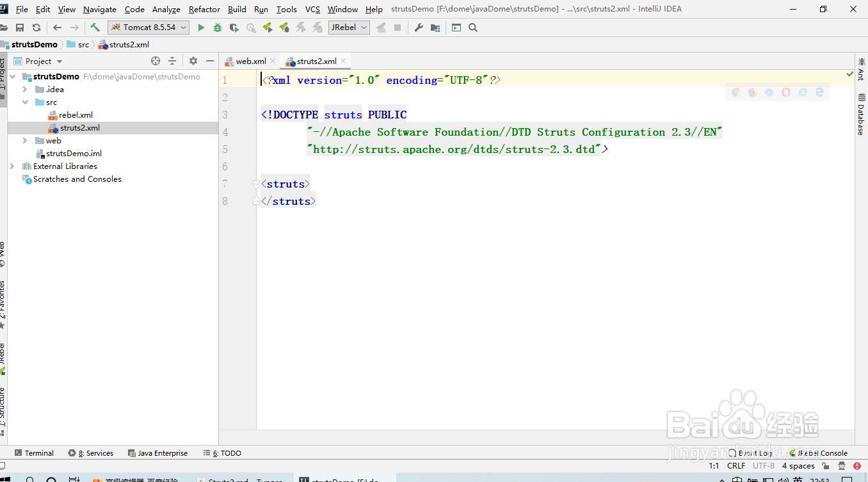868x482 pixels.
Task: Open the TODO tool window
Action: pyautogui.click(x=222, y=453)
